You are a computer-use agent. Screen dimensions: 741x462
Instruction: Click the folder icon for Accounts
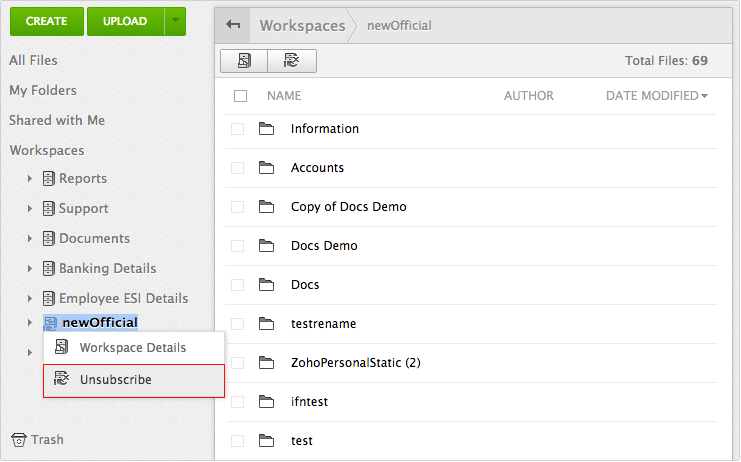[266, 168]
